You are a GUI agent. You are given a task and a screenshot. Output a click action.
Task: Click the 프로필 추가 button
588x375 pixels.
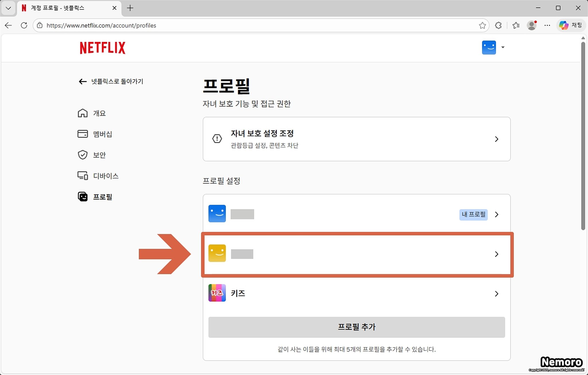pyautogui.click(x=356, y=327)
